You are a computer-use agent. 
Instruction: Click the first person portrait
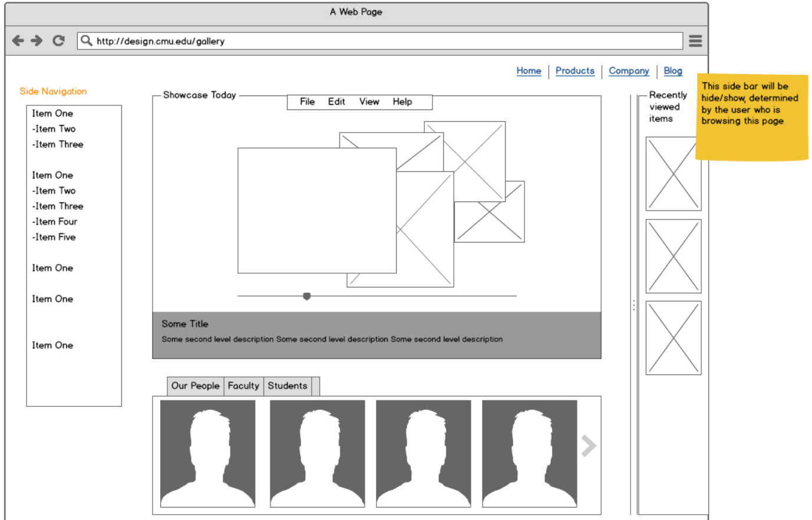tap(207, 453)
